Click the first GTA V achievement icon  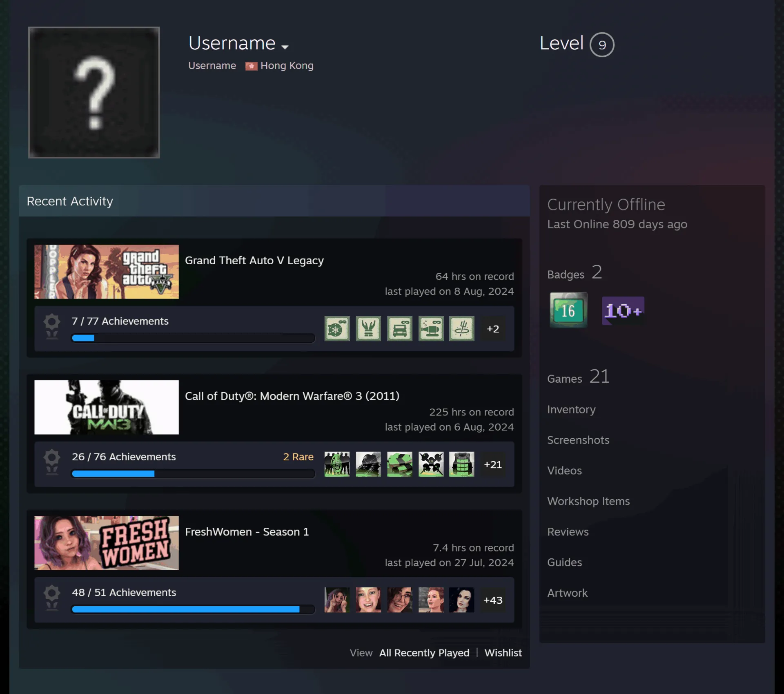(337, 328)
